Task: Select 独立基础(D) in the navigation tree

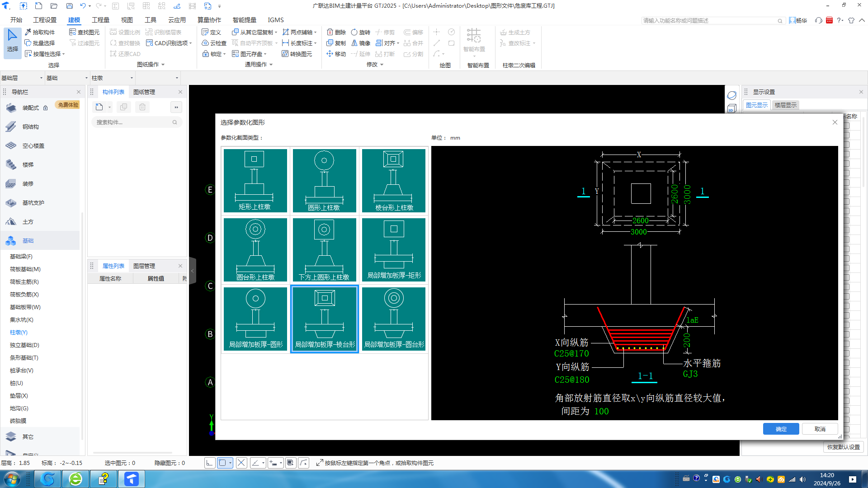Action: pos(24,345)
